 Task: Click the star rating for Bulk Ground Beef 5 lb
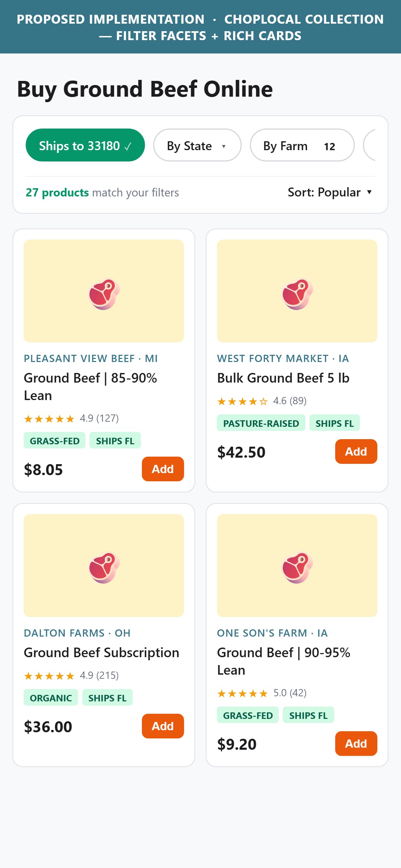pyautogui.click(x=262, y=401)
